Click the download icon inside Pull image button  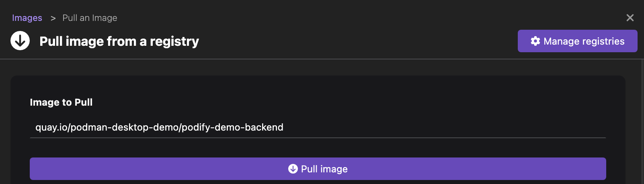[293, 169]
